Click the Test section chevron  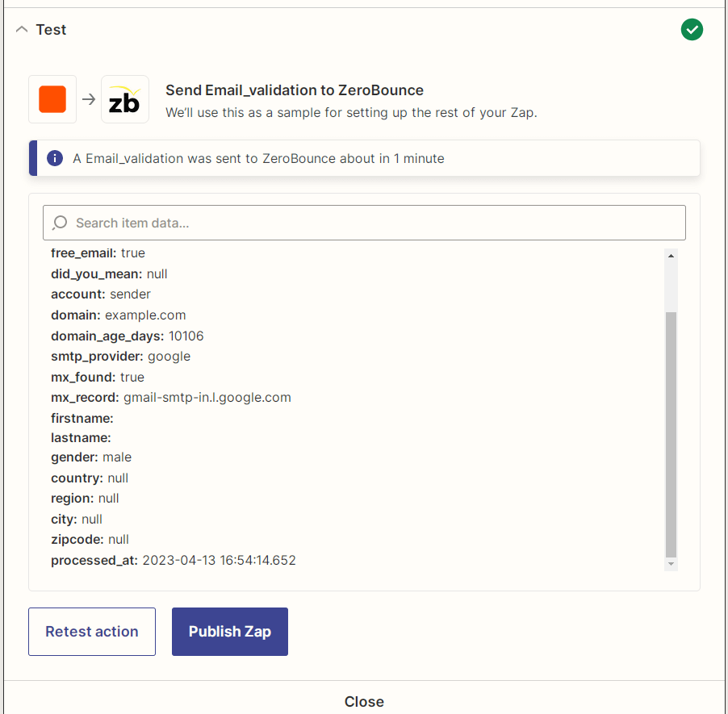click(x=20, y=28)
